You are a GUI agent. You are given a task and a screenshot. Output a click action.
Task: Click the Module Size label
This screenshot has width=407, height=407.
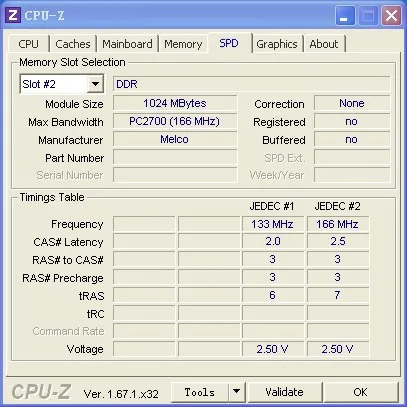(74, 104)
